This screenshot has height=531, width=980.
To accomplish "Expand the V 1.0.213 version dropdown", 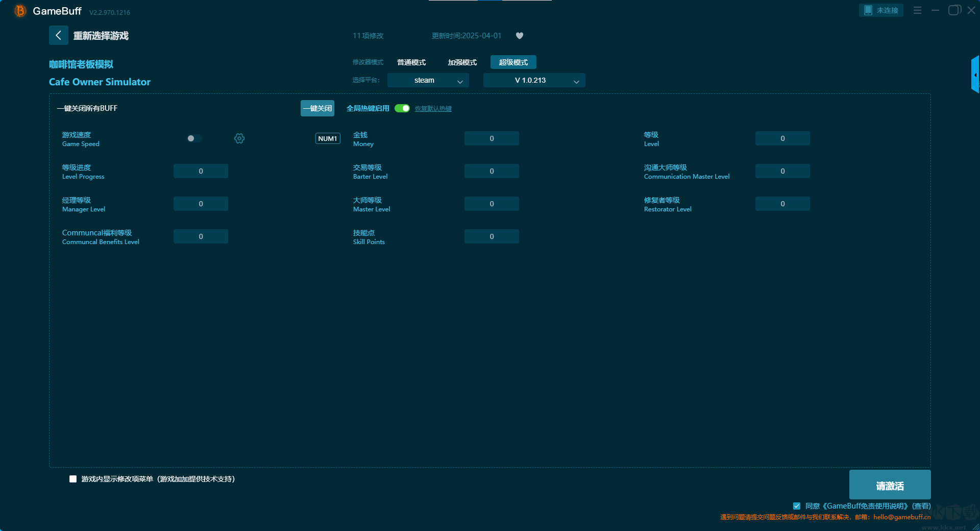I will (x=534, y=80).
